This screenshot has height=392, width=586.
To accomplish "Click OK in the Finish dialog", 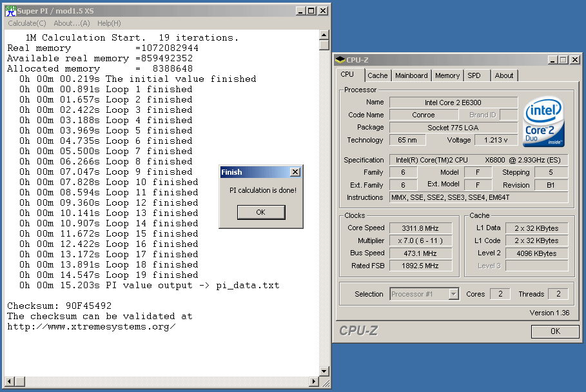I will click(x=261, y=212).
